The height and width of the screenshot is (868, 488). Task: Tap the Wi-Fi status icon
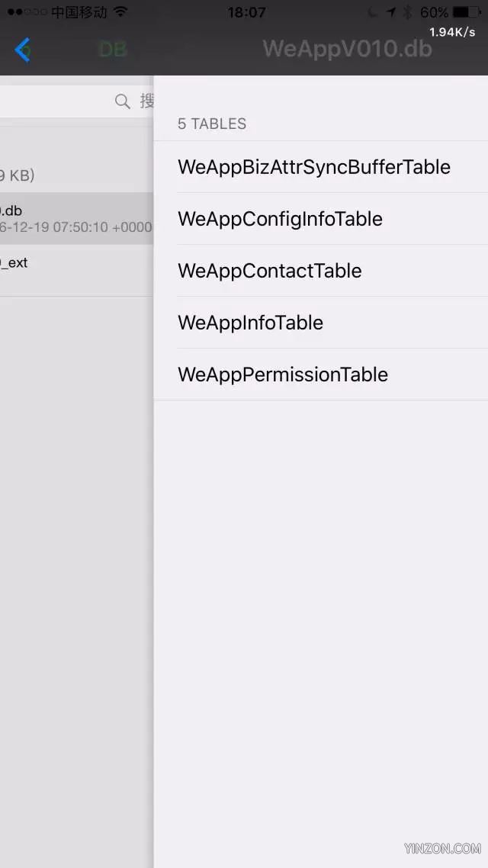pyautogui.click(x=120, y=12)
